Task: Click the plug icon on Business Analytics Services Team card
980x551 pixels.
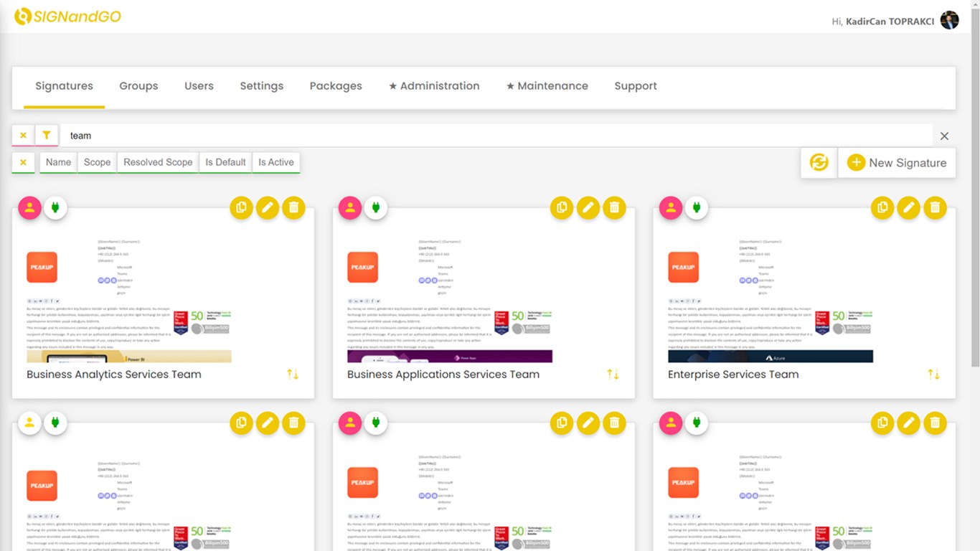Action: 55,208
